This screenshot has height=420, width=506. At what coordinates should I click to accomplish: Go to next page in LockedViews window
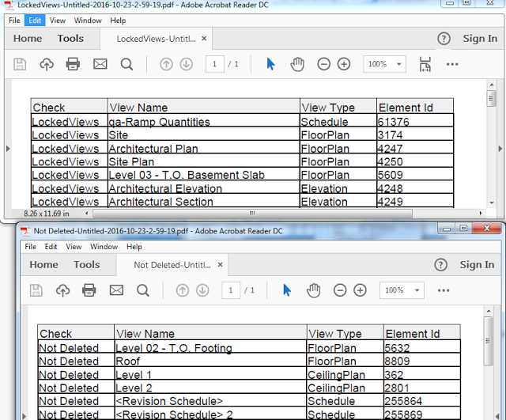click(x=187, y=64)
